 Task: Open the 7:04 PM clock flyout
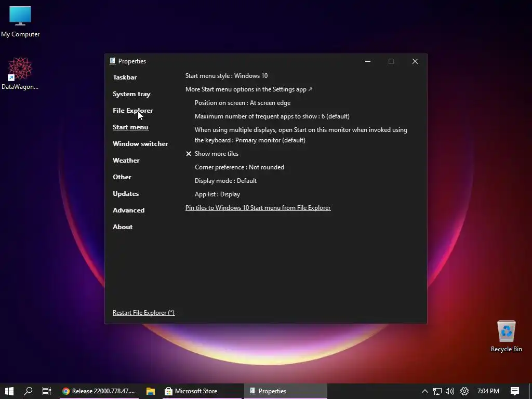[488, 391]
